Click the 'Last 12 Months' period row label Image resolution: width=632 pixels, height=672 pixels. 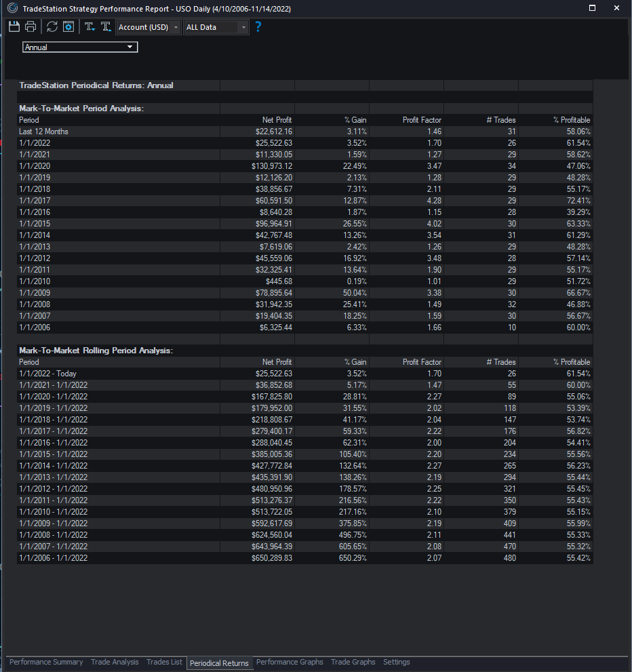click(43, 132)
